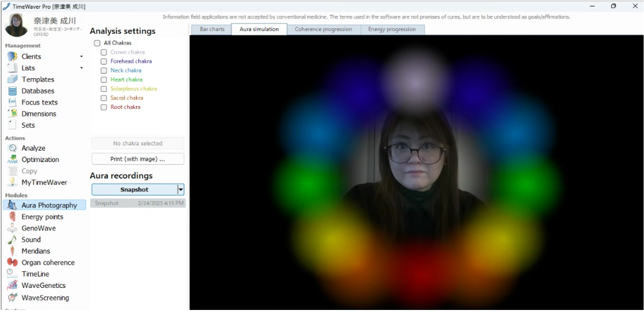Expand the Lists dropdown arrow
The image size is (644, 312).
click(81, 68)
